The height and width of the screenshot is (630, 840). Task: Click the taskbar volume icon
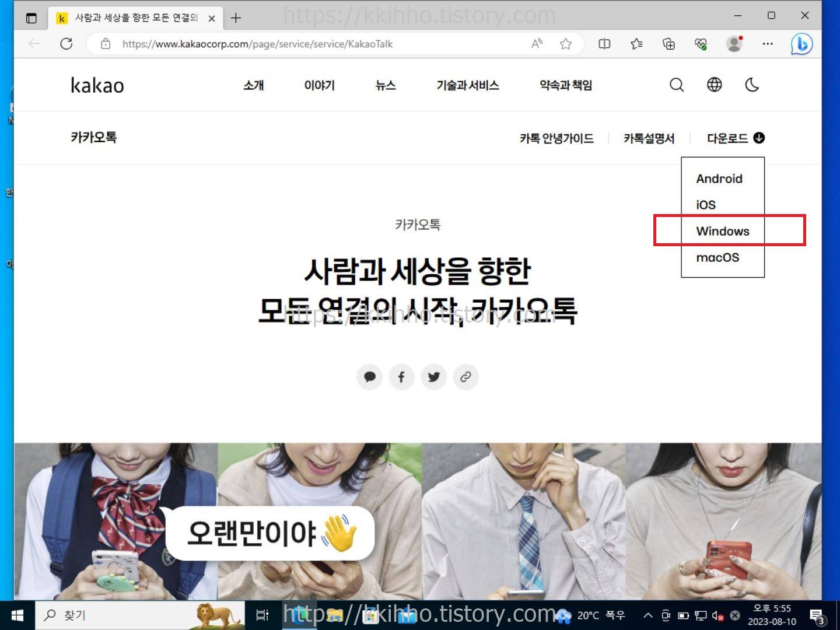pos(717,615)
